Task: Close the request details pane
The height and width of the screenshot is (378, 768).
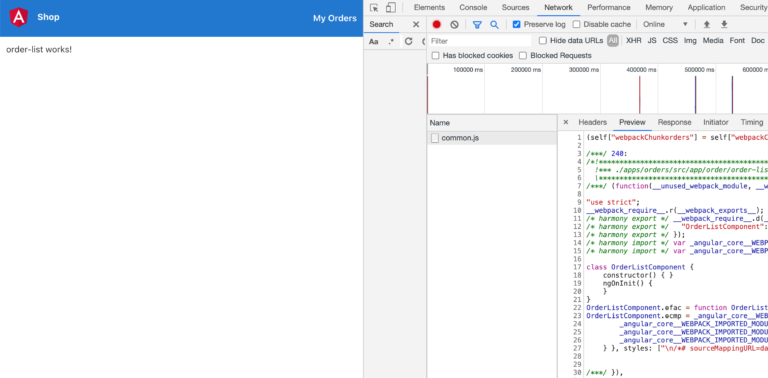Action: click(566, 122)
